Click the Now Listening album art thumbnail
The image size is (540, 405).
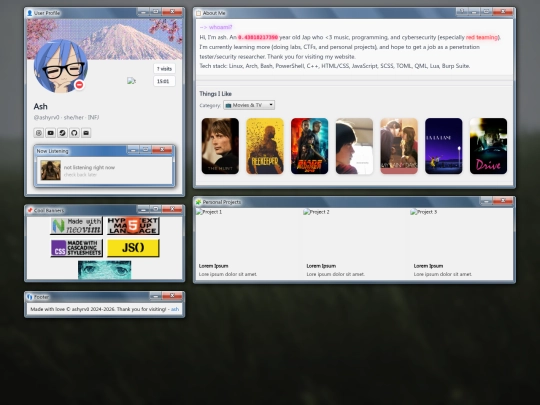pos(51,170)
